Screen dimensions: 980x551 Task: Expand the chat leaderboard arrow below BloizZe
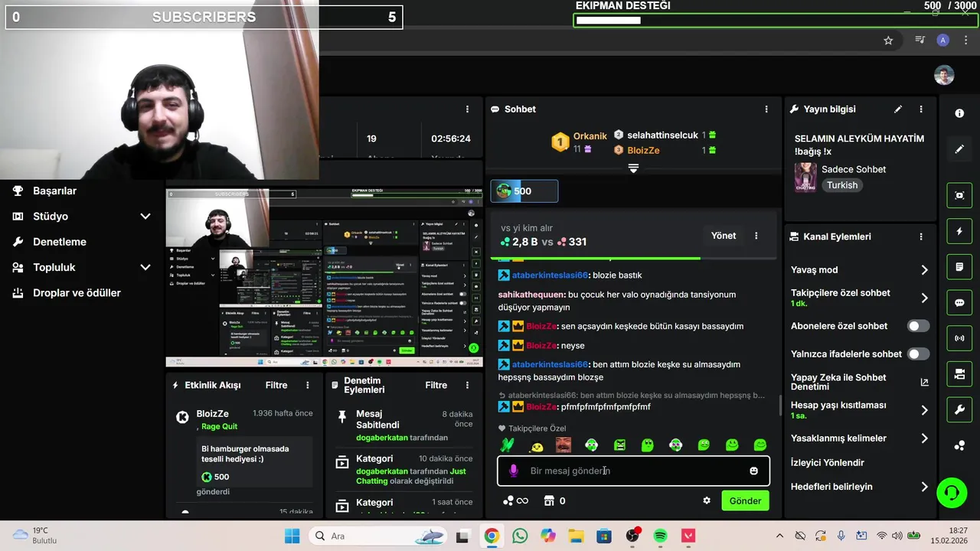pos(633,168)
